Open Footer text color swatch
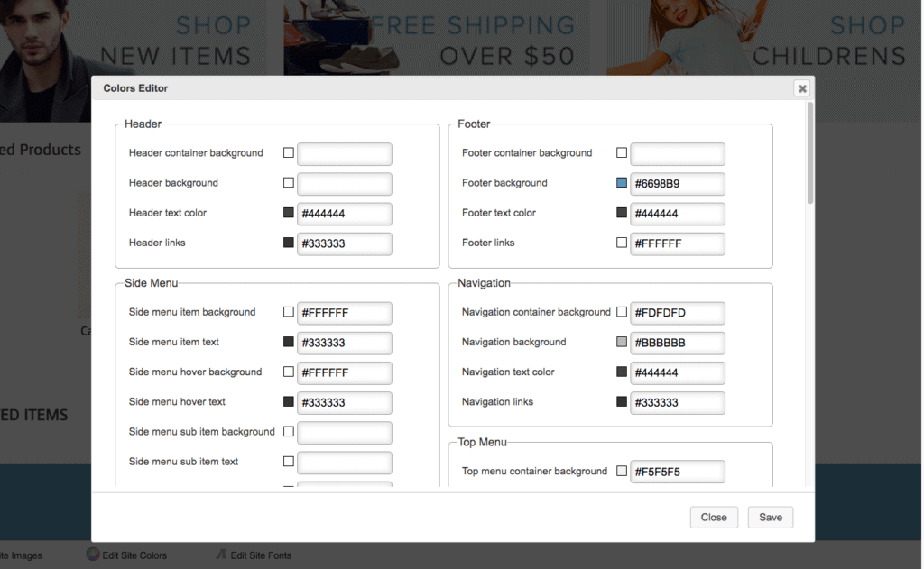The width and height of the screenshot is (924, 569). coord(621,213)
